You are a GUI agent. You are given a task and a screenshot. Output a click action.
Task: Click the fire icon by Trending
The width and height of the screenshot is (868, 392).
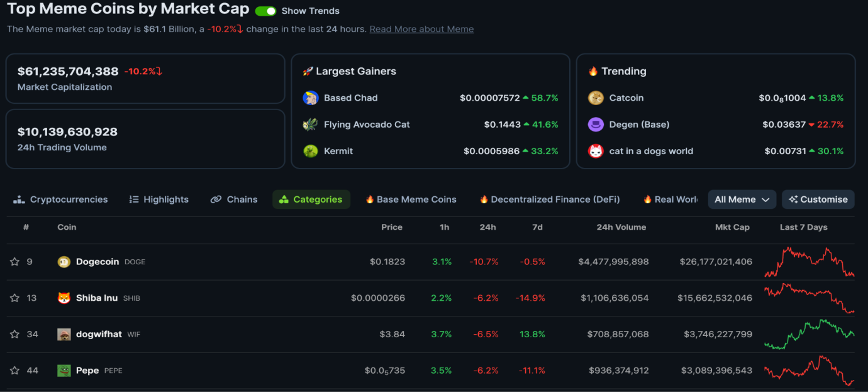(593, 71)
